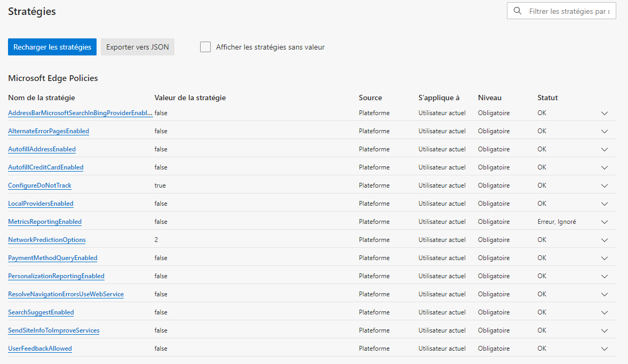Export policies with 'Exporter vers JSON'

pos(137,47)
